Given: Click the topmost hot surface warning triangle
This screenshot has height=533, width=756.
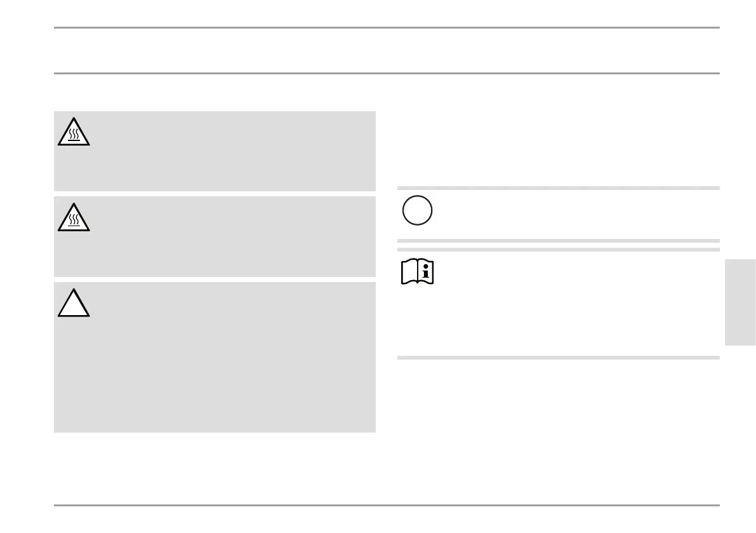Looking at the screenshot, I should click(74, 132).
